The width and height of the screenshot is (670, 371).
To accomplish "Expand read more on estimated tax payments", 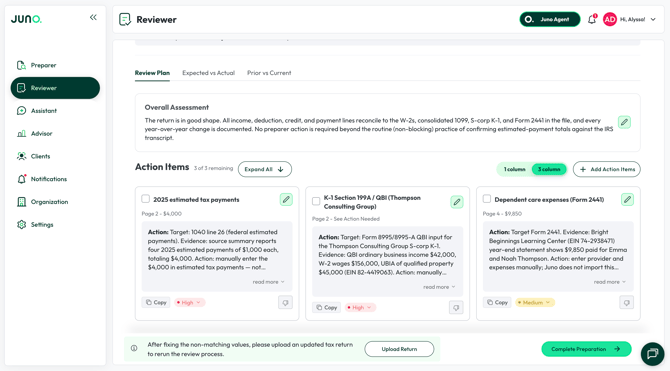I will (x=268, y=282).
